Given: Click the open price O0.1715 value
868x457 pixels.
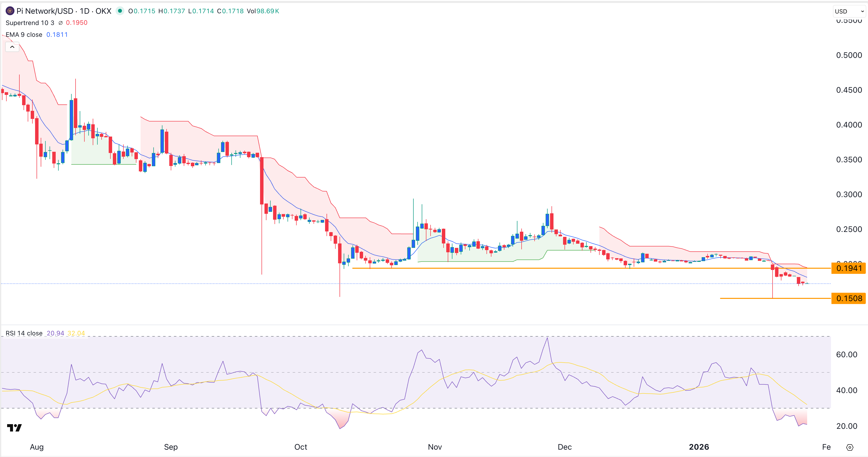Looking at the screenshot, I should point(142,11).
